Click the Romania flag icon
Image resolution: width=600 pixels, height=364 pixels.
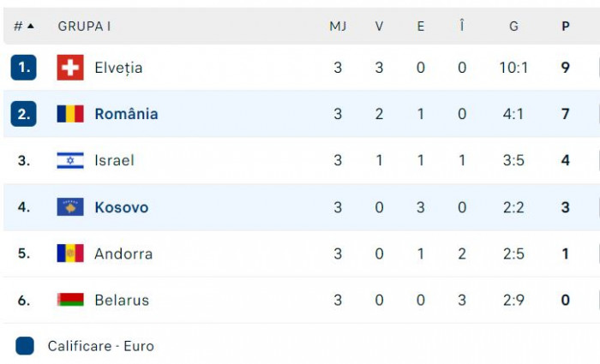click(x=70, y=114)
